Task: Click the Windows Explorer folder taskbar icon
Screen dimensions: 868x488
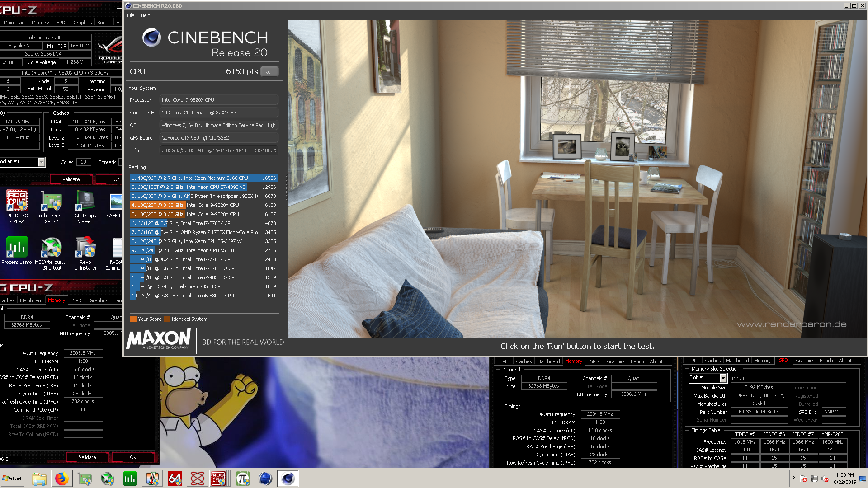Action: click(x=39, y=479)
